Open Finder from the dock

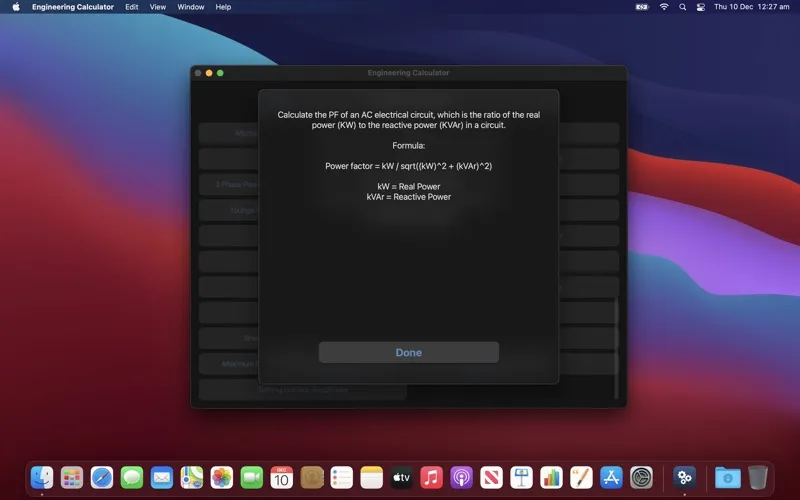pos(42,477)
